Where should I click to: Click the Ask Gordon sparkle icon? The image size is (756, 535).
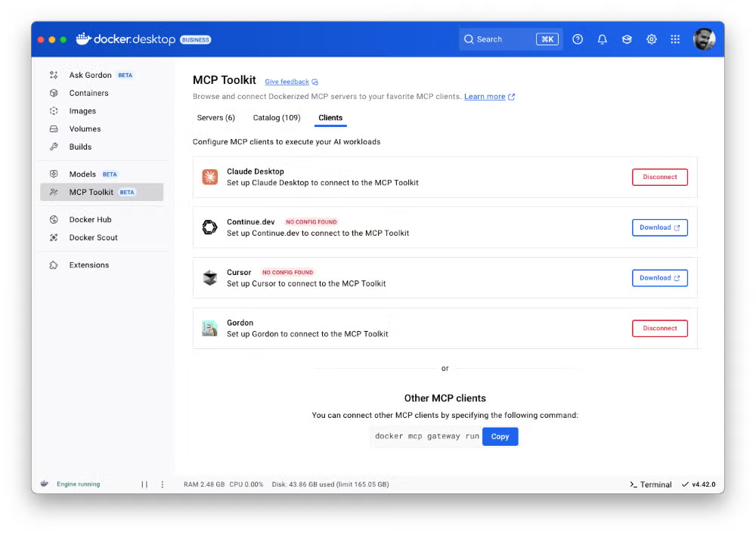point(54,75)
